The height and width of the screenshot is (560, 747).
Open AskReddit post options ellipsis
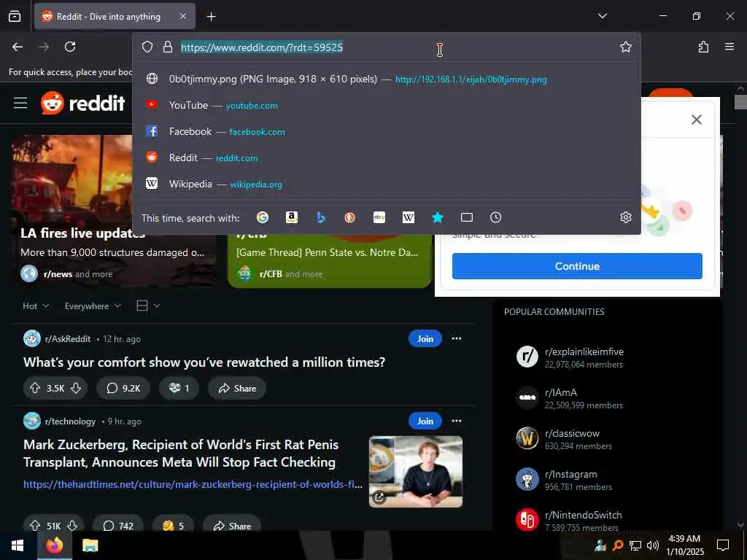click(x=457, y=338)
